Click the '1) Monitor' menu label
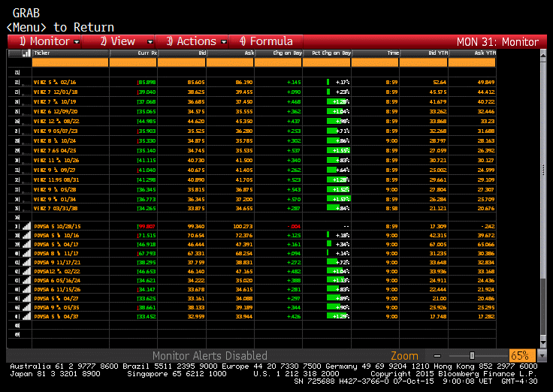This screenshot has width=553, height=392. pos(44,41)
